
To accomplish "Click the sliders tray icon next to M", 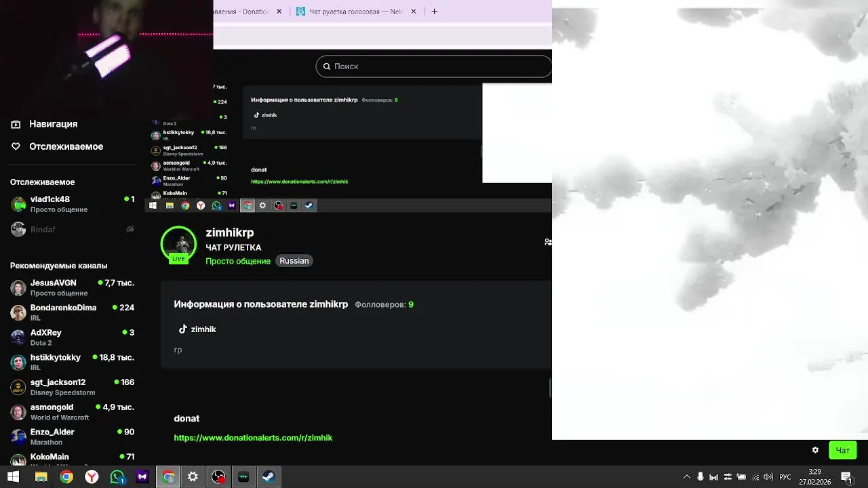I will click(728, 477).
